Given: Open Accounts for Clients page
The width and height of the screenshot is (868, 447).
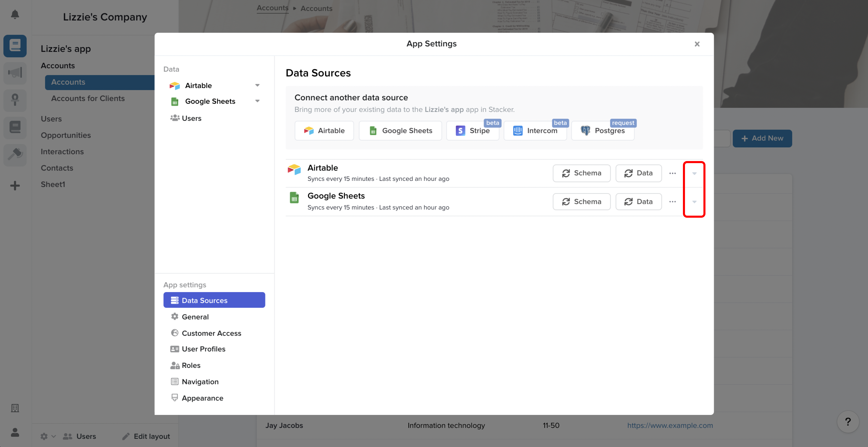Looking at the screenshot, I should (88, 98).
